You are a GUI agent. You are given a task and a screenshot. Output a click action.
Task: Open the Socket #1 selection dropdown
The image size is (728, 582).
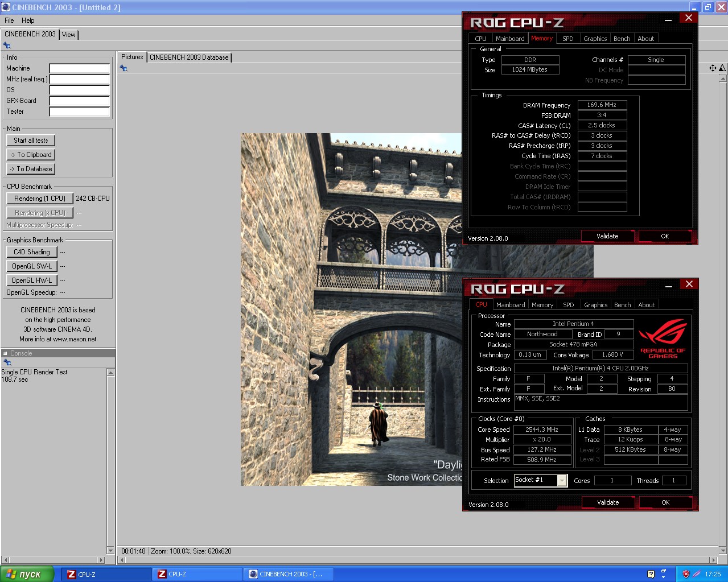pyautogui.click(x=562, y=481)
